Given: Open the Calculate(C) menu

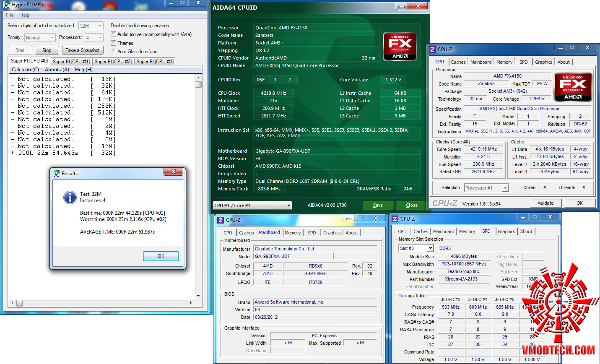Looking at the screenshot, I should pos(25,70).
